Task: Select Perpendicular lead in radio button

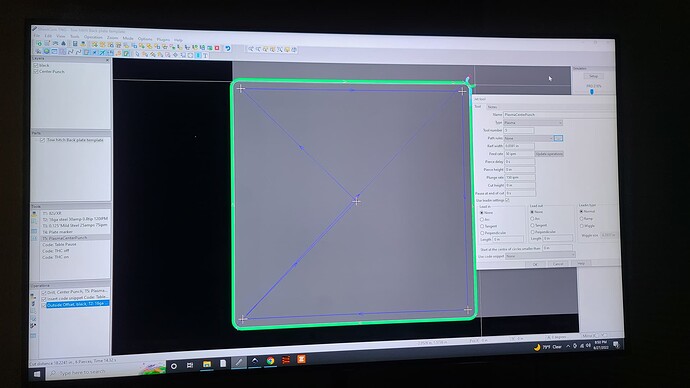Action: (482, 233)
